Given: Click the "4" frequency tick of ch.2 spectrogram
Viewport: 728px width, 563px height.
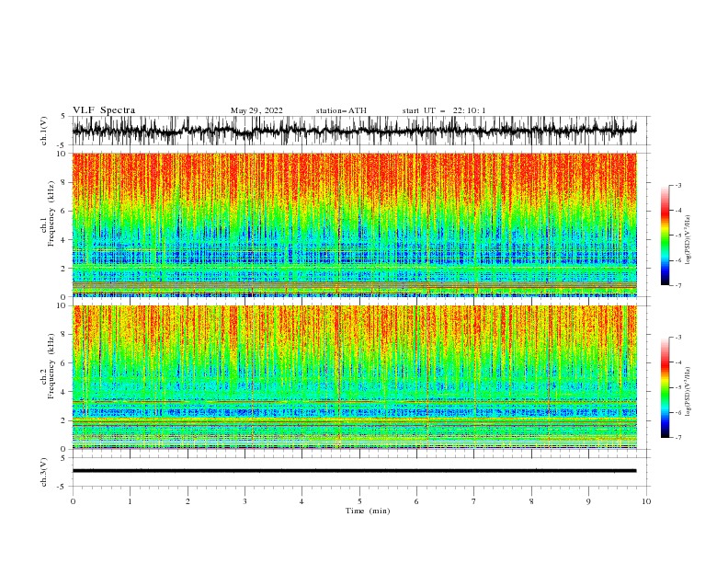Looking at the screenshot, I should coord(63,392).
